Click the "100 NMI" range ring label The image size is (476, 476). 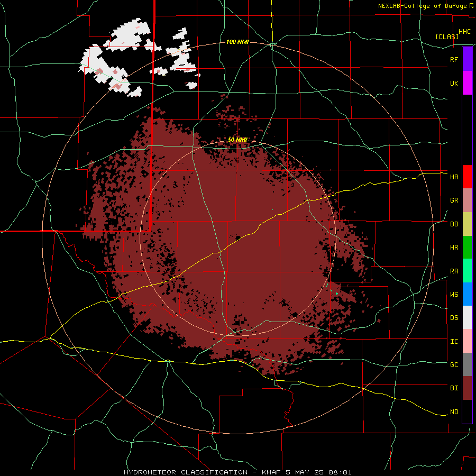(237, 42)
